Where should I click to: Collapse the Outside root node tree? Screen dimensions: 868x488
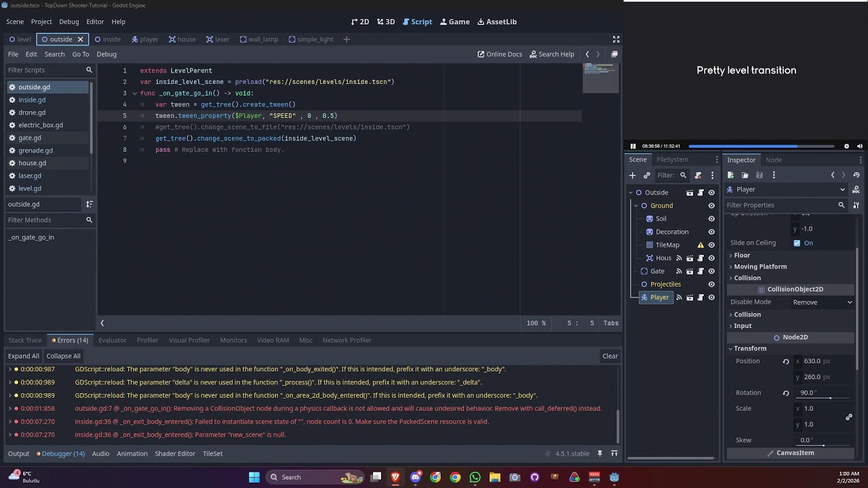point(631,192)
